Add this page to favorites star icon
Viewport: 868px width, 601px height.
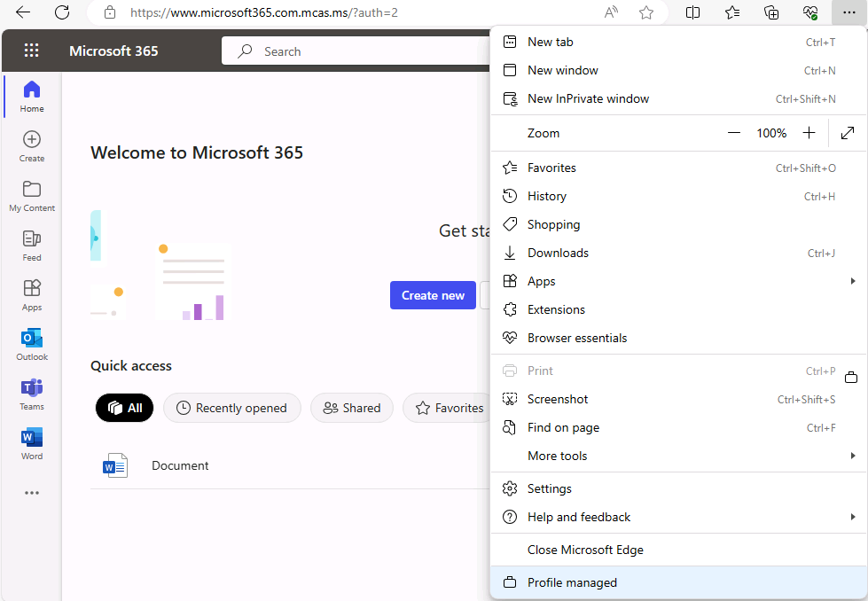(x=646, y=12)
